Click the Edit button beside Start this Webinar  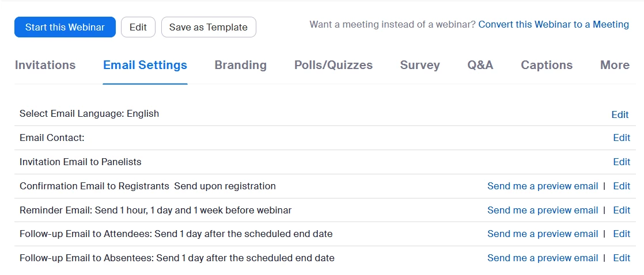coord(138,27)
